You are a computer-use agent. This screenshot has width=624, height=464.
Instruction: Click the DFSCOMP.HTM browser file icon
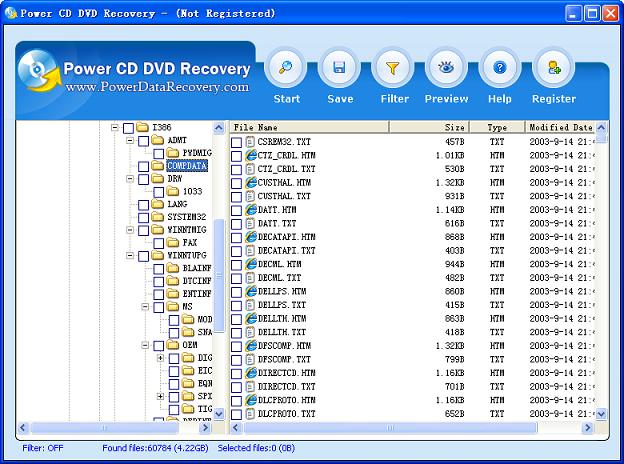(x=251, y=345)
